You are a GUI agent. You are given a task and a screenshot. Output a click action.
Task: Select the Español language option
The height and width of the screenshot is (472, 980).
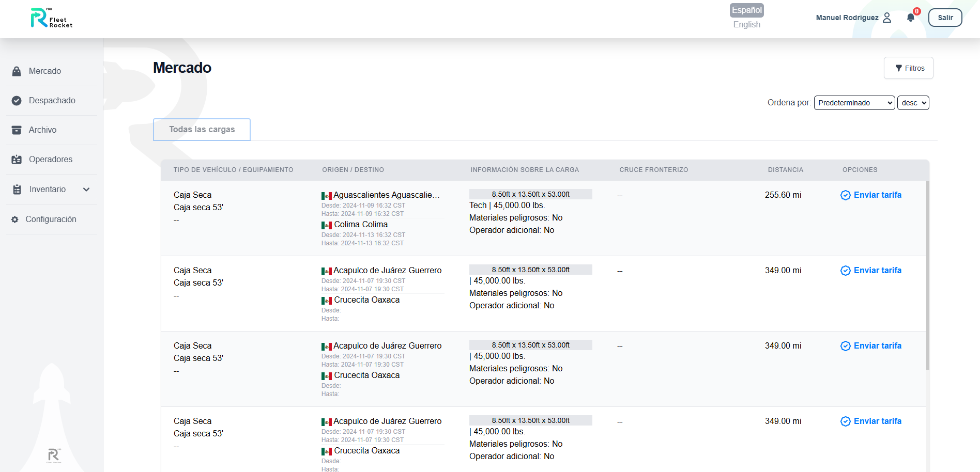[x=746, y=10]
